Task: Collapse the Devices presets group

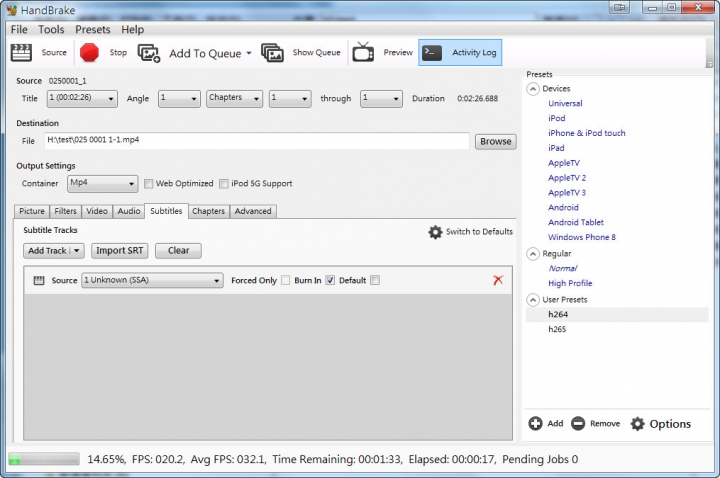Action: tap(533, 89)
